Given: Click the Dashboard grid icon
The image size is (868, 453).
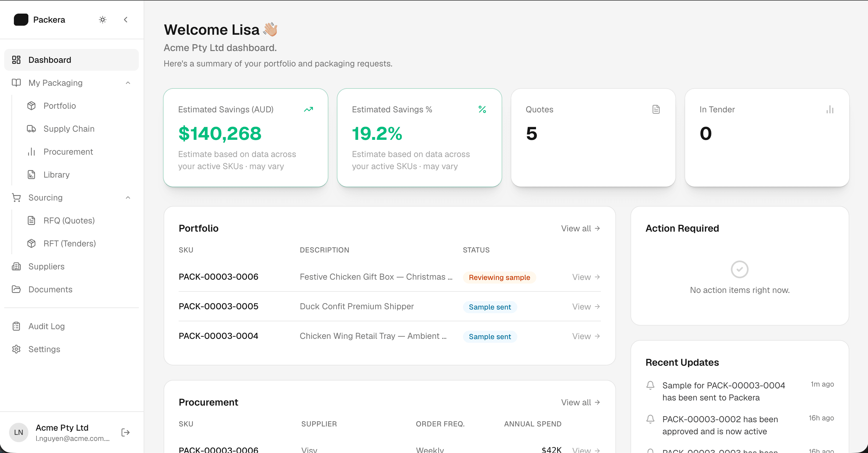Looking at the screenshot, I should coord(16,60).
